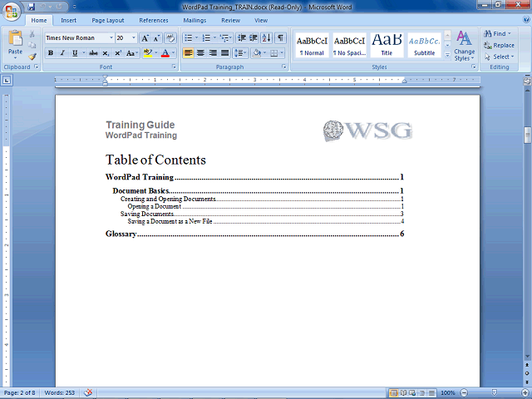The width and height of the screenshot is (532, 399).
Task: Click the Multilevel list icon
Action: point(224,38)
